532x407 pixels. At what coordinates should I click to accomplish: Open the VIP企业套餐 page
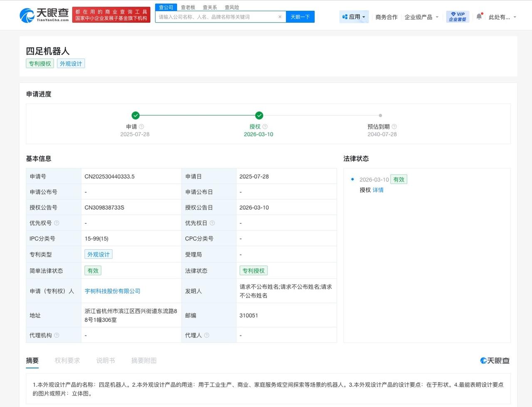point(457,16)
